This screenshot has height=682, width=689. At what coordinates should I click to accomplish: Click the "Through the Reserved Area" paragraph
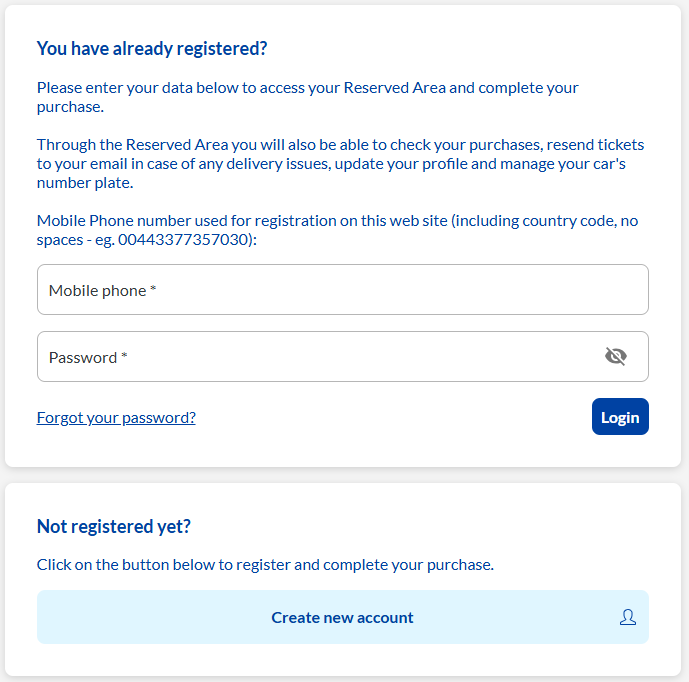click(341, 163)
